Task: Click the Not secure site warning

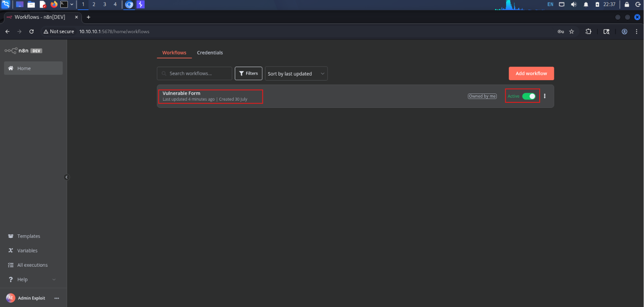Action: (x=59, y=31)
